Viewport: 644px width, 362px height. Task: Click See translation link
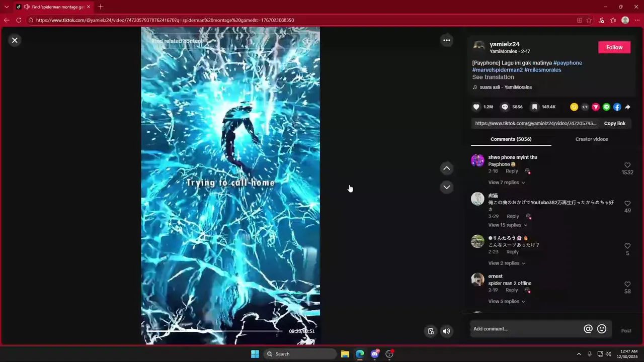point(493,77)
